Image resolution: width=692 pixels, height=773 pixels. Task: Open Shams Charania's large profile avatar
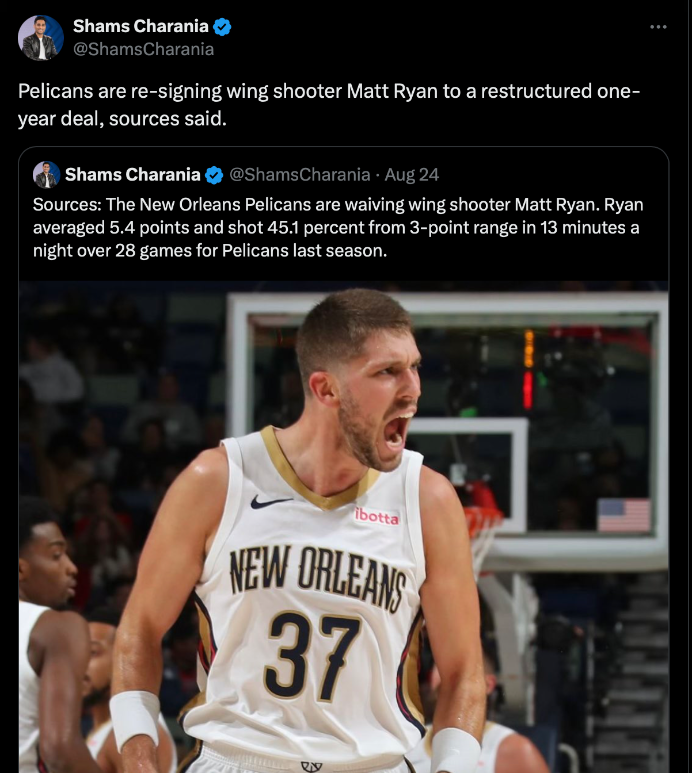tap(41, 38)
